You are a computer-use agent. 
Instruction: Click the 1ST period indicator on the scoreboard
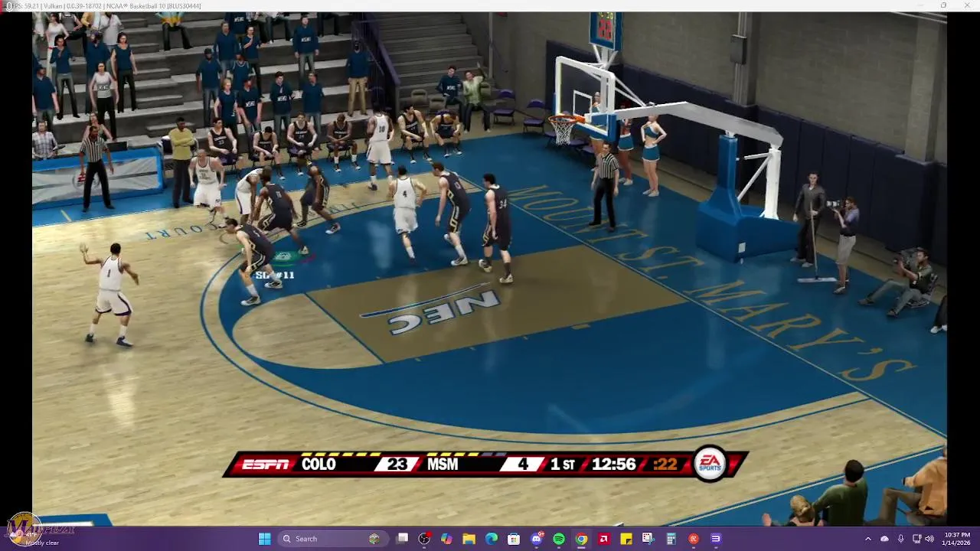[x=563, y=465]
